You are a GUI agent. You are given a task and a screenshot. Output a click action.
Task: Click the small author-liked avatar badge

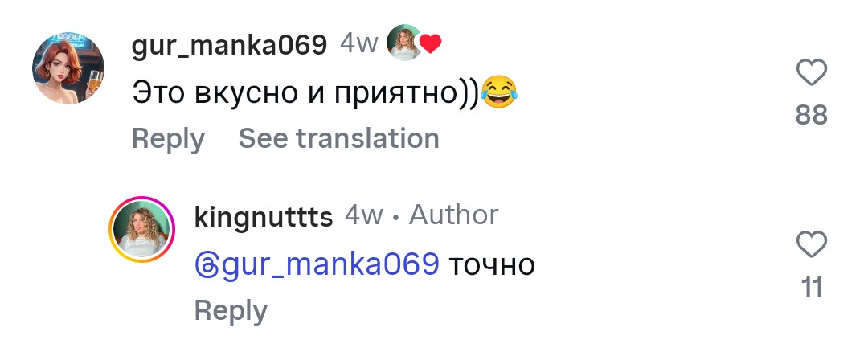406,43
